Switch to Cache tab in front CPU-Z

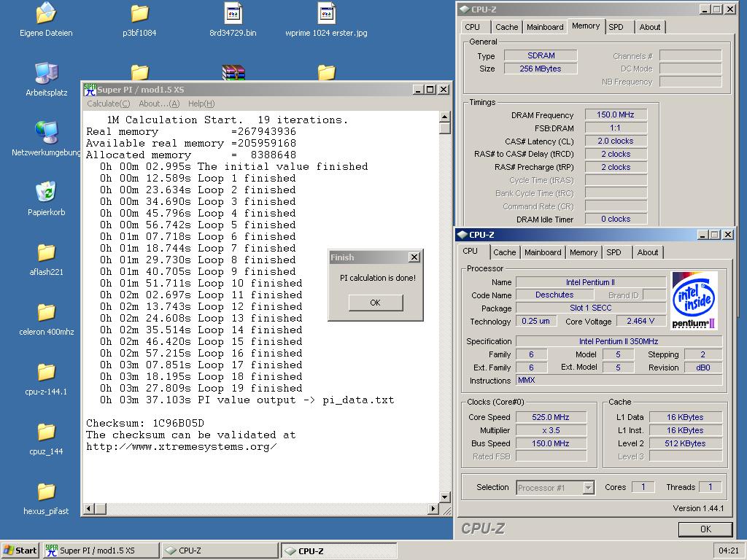(505, 252)
